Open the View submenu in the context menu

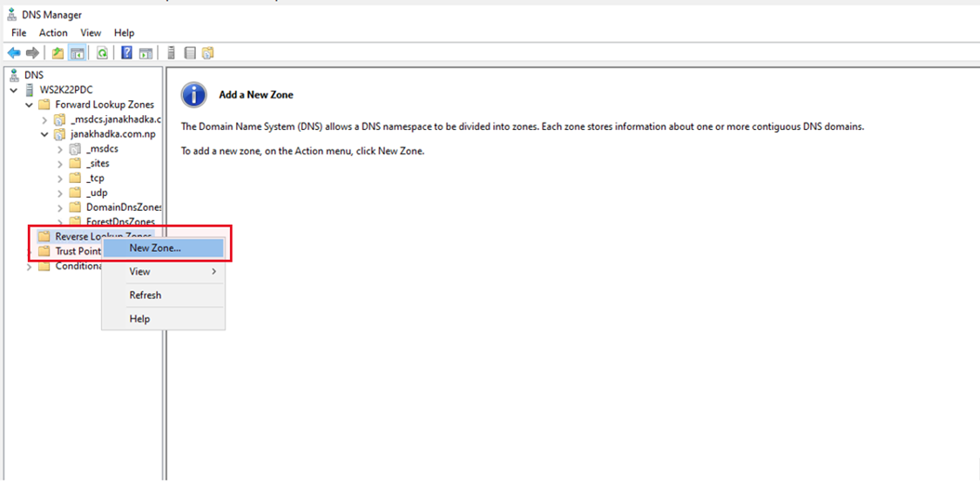139,271
